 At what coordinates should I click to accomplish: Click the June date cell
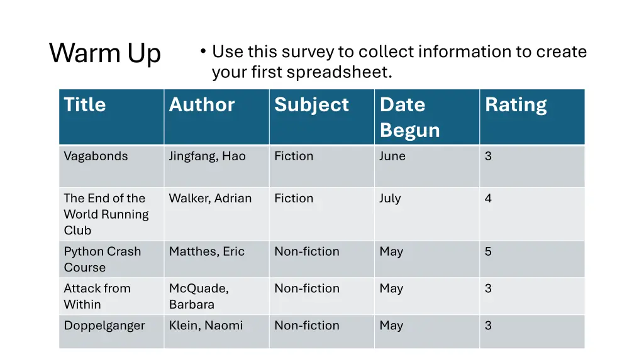[x=427, y=166]
